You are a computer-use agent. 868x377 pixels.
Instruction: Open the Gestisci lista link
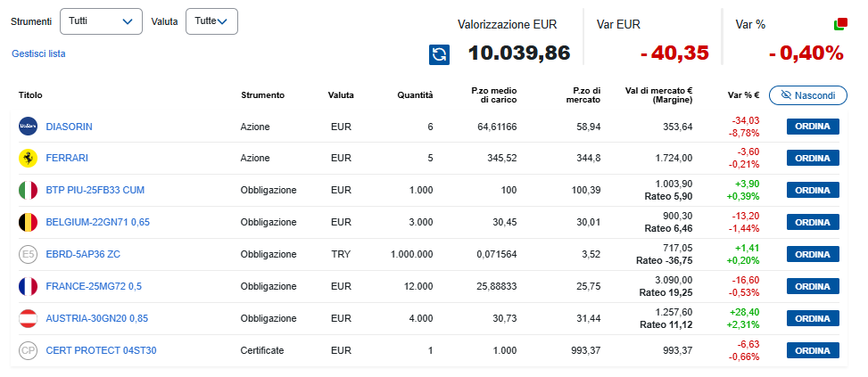(38, 53)
